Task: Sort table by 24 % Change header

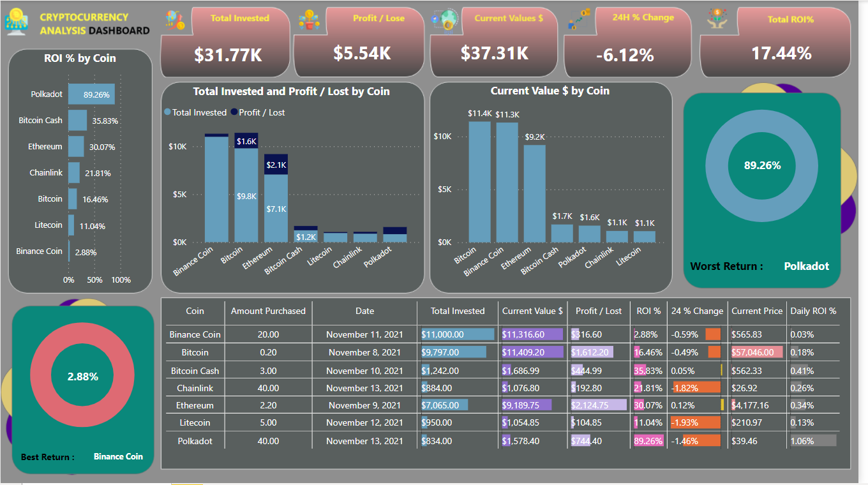Action: click(697, 311)
